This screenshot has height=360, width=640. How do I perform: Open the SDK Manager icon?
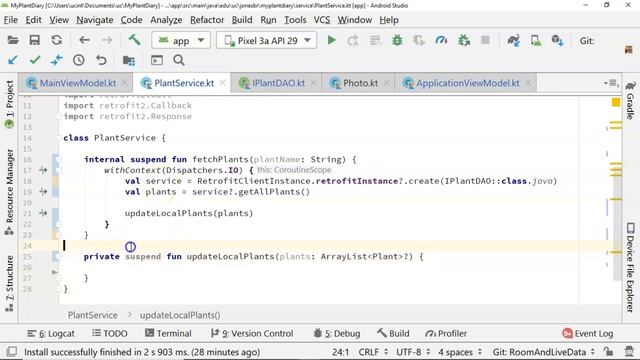point(558,40)
